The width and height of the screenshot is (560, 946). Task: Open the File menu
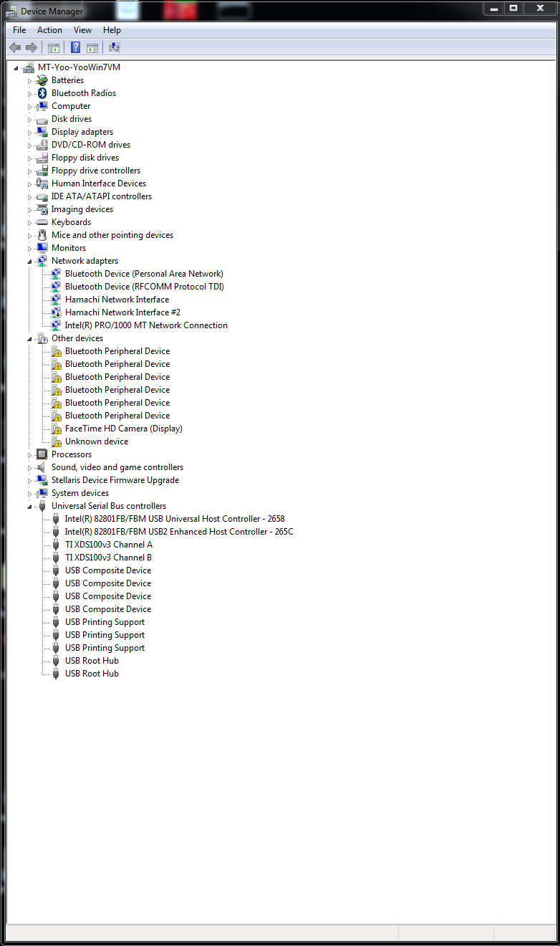pos(19,30)
